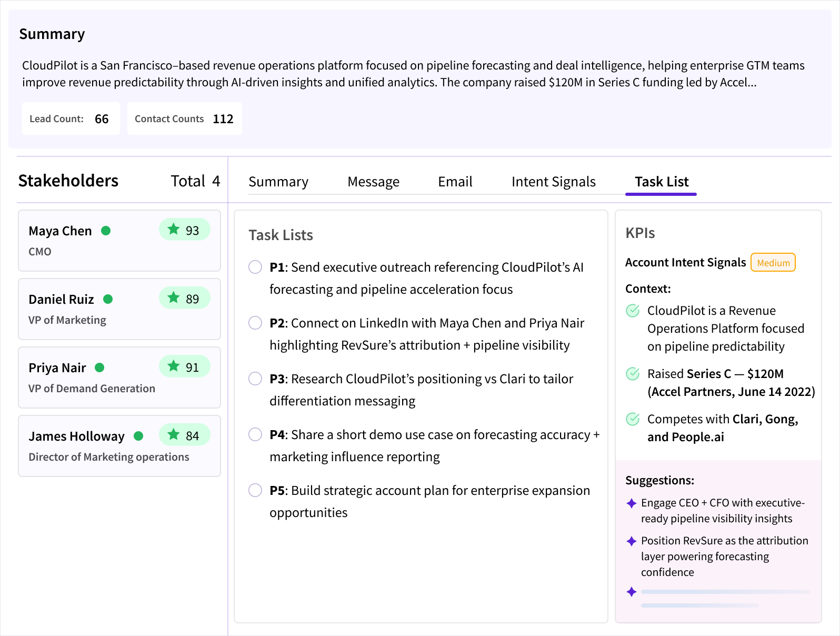Click Raised Series C $120M context text
This screenshot has width=840, height=636.
(731, 383)
